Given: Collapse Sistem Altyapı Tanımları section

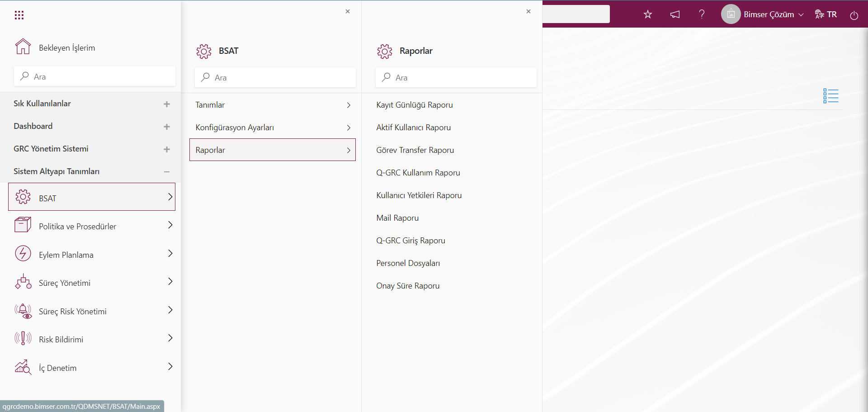Looking at the screenshot, I should click(x=167, y=172).
